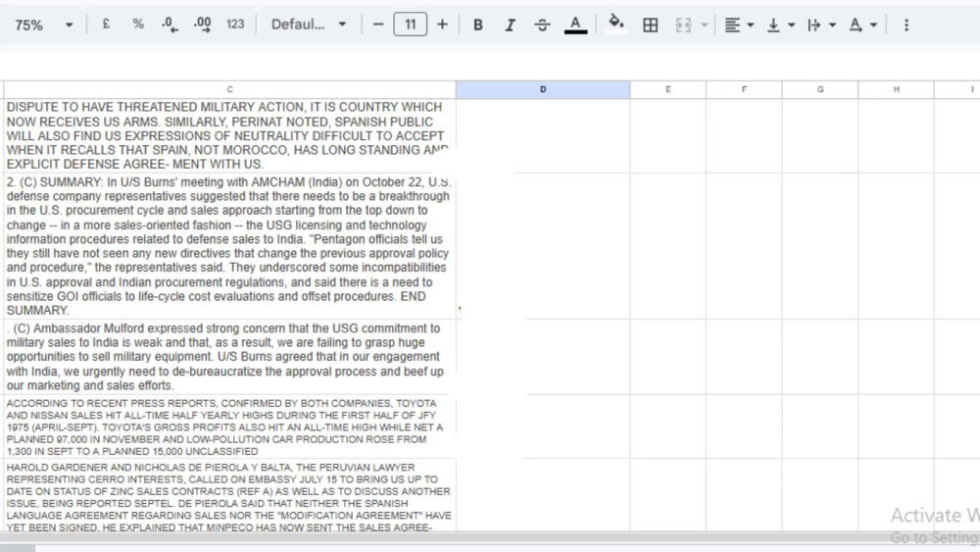Viewport: 980px width, 552px height.
Task: Select column D header
Action: pyautogui.click(x=543, y=89)
